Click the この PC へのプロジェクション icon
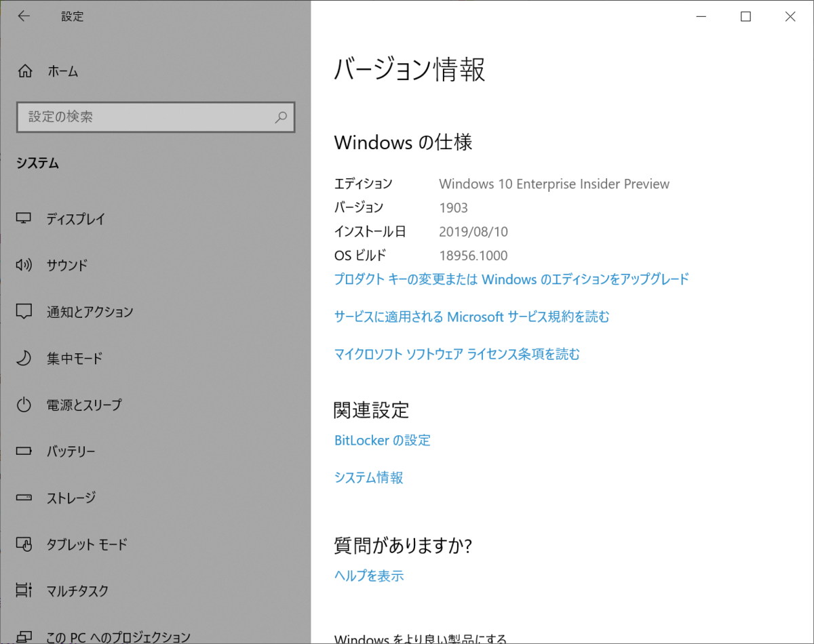 (x=24, y=637)
